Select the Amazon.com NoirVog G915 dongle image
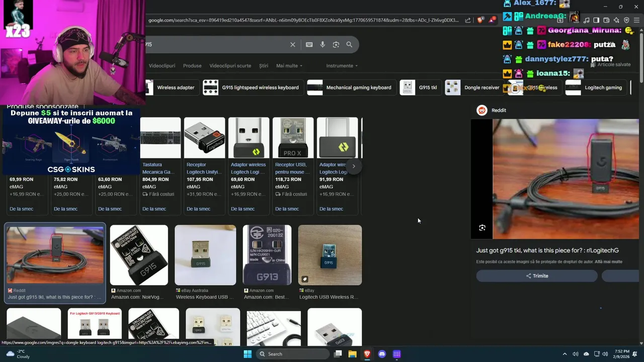Screen dimensions: 644x362 pyautogui.click(x=139, y=255)
